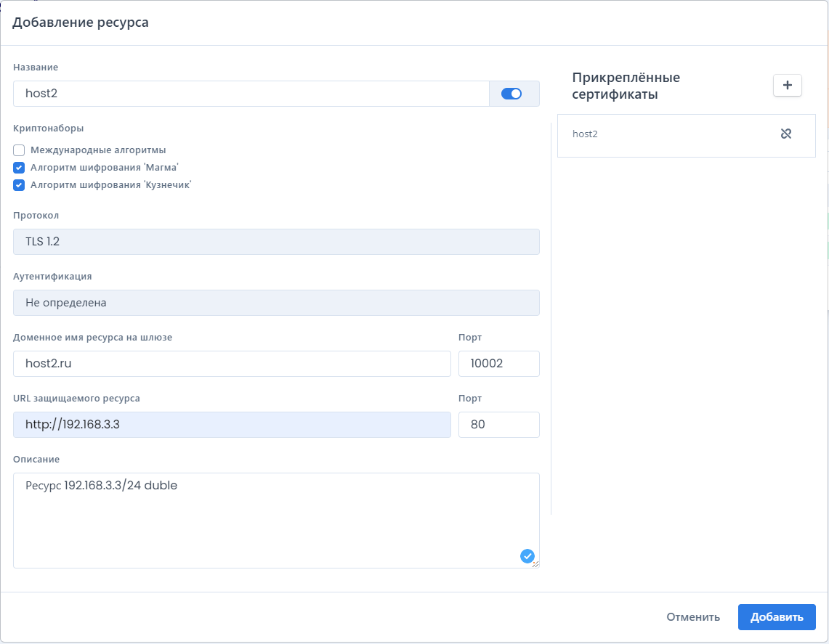Click inside the Описание text area
The width and height of the screenshot is (829, 644).
tap(276, 521)
